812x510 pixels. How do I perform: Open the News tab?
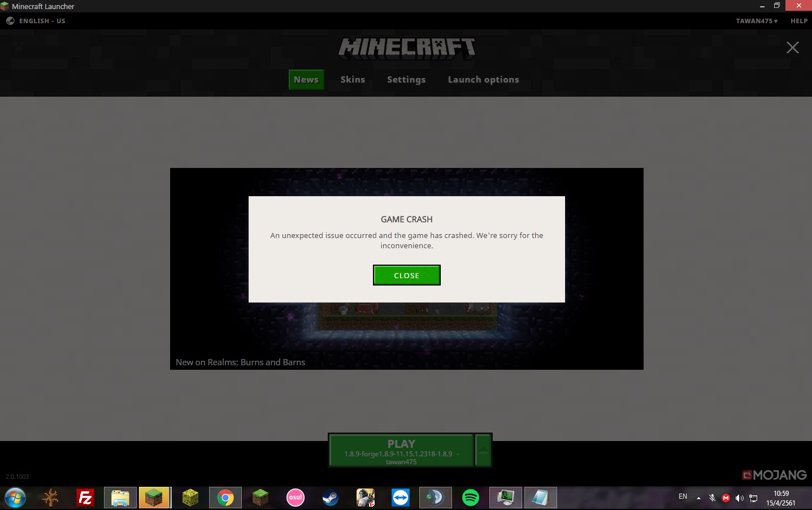[x=306, y=80]
